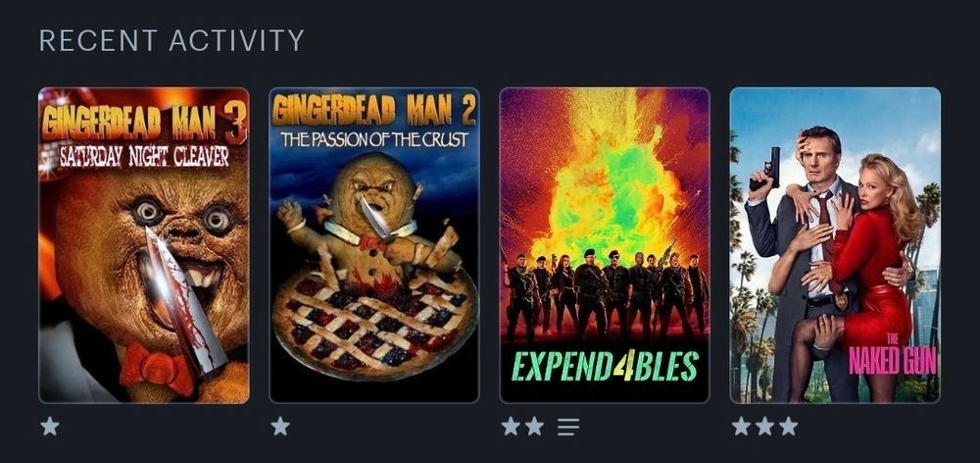Screen dimensions: 980x463
Task: Click first star under The Naked Gun
Action: coord(741,426)
